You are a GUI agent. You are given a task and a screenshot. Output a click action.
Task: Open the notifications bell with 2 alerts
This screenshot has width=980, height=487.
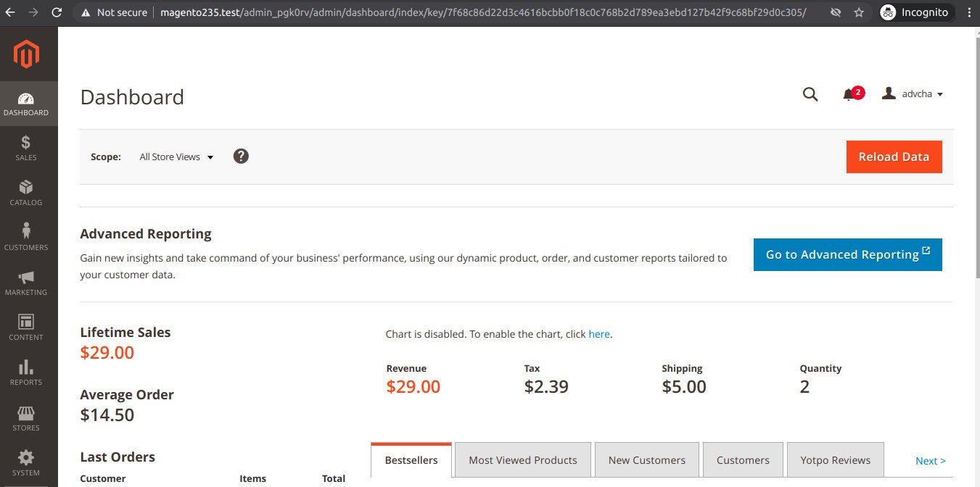[x=849, y=95]
